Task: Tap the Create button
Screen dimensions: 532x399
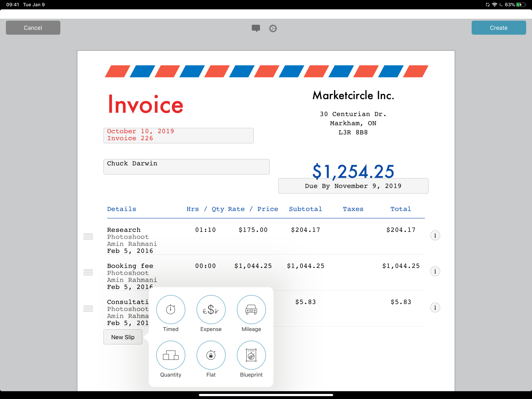Action: coord(499,28)
